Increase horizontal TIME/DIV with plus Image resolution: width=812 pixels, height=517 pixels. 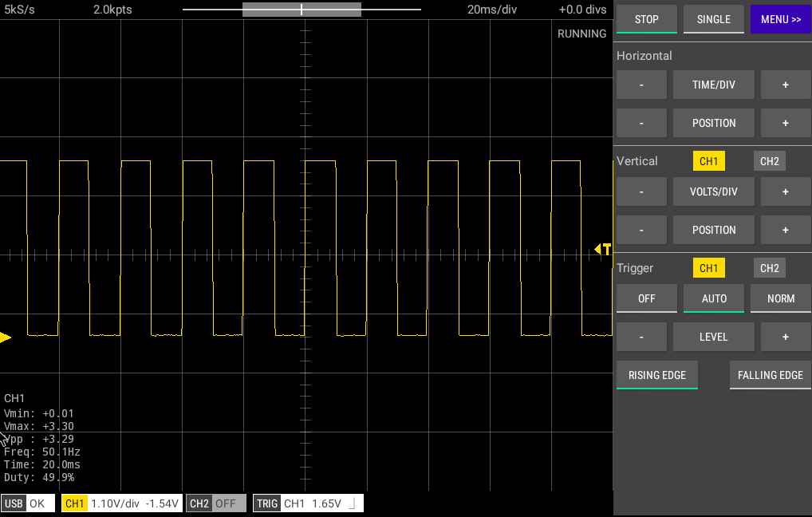pos(786,85)
